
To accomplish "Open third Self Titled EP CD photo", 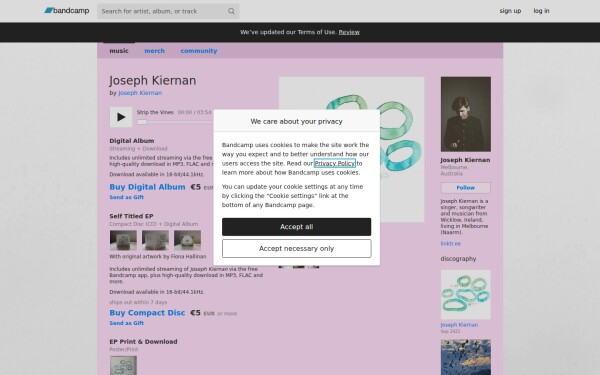I will [x=188, y=240].
